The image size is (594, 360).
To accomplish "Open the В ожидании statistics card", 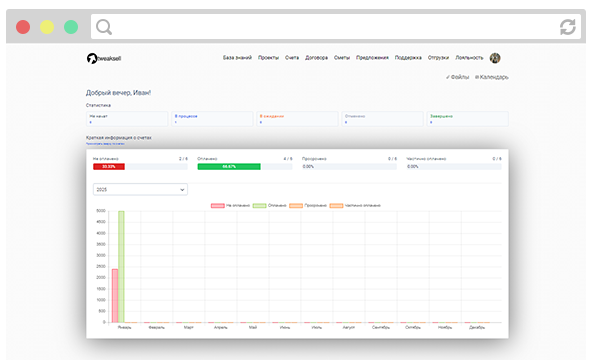I will (x=297, y=119).
